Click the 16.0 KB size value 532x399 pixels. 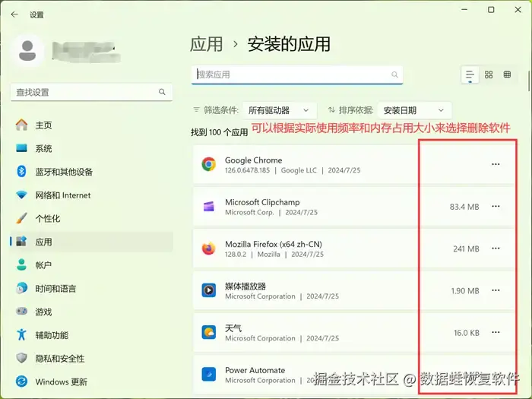coord(467,333)
